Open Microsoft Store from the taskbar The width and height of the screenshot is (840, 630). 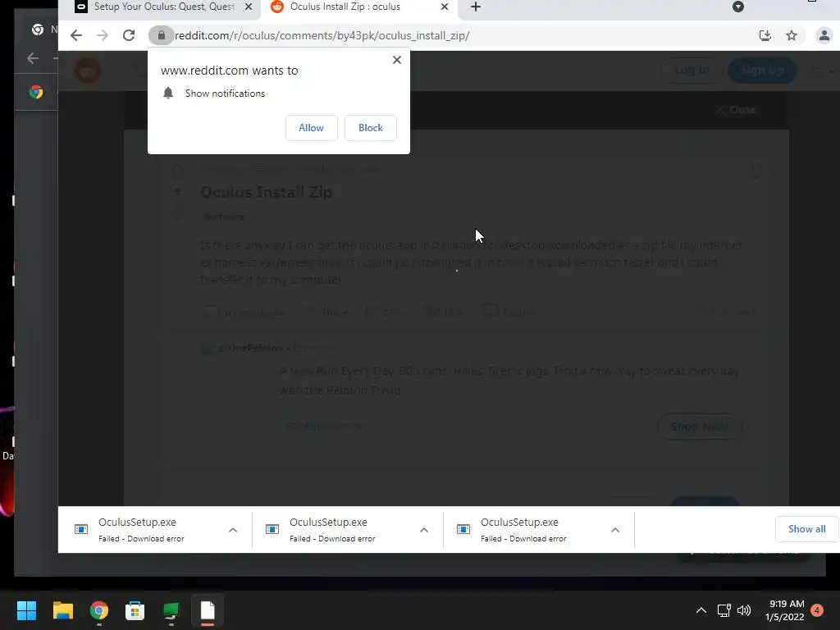[135, 610]
